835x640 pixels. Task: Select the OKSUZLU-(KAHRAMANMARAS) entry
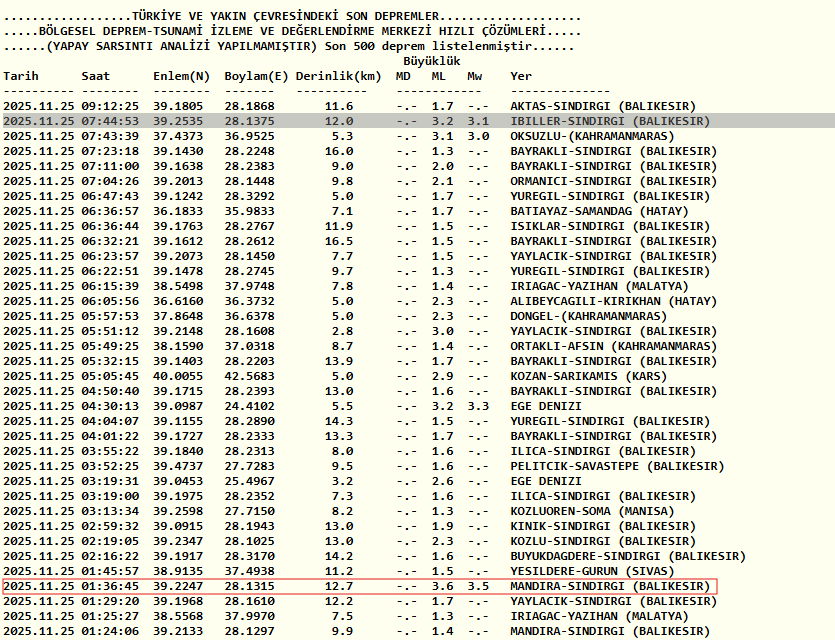(x=592, y=136)
